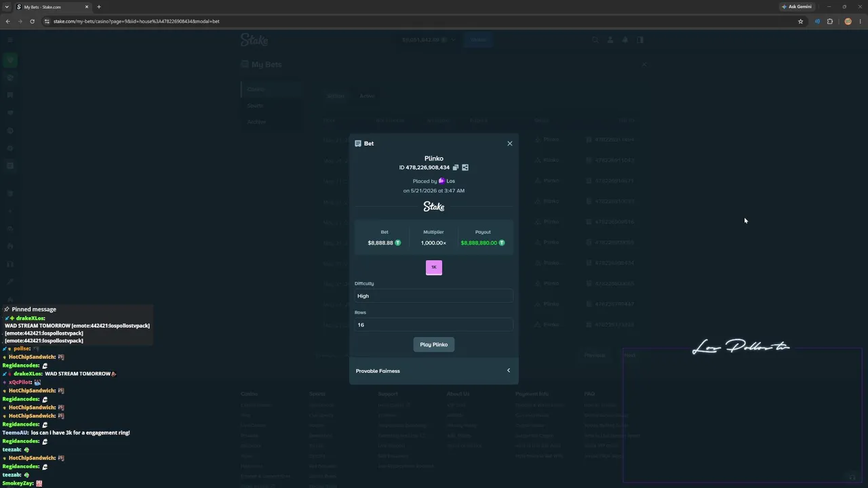Copy the bet ID 478,226,908,434

[x=456, y=167]
